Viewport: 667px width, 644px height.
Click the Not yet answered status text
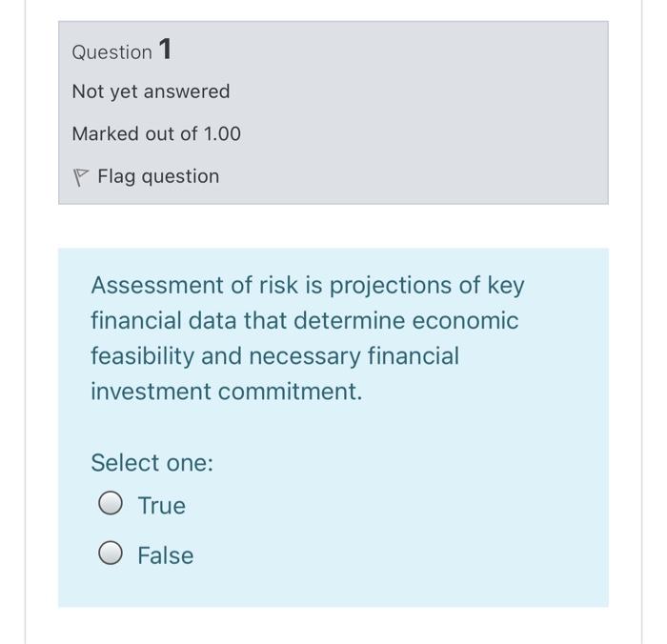pyautogui.click(x=151, y=91)
